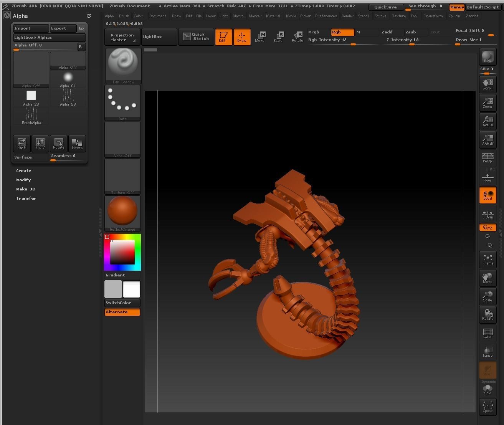Select Alpha 58 thumbnail

pyautogui.click(x=68, y=98)
